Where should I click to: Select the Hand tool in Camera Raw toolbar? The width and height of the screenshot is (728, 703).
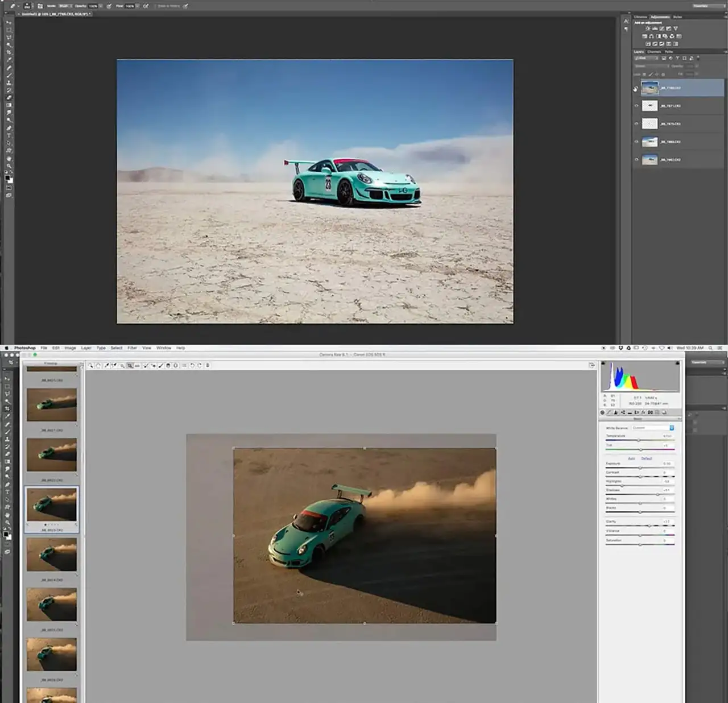coord(98,366)
